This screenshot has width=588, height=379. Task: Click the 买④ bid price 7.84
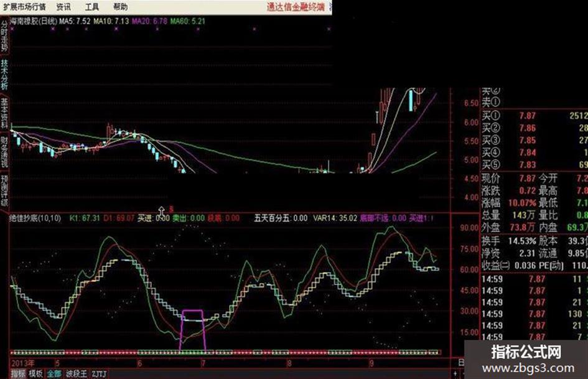point(527,152)
